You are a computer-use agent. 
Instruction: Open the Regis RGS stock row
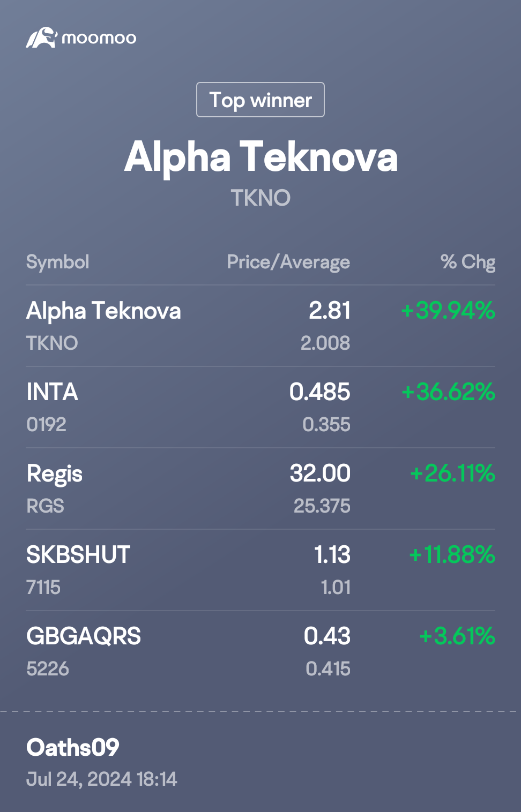[x=260, y=488]
